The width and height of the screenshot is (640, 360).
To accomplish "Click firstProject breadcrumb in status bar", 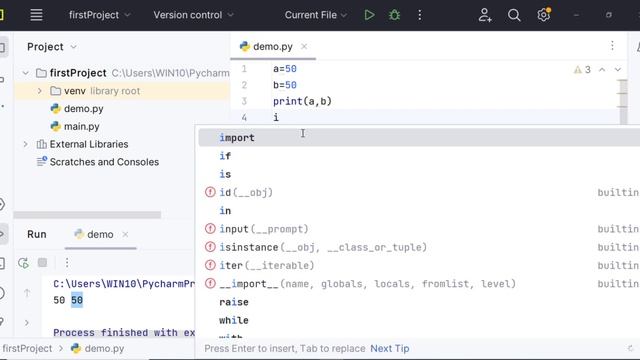I will (x=27, y=348).
